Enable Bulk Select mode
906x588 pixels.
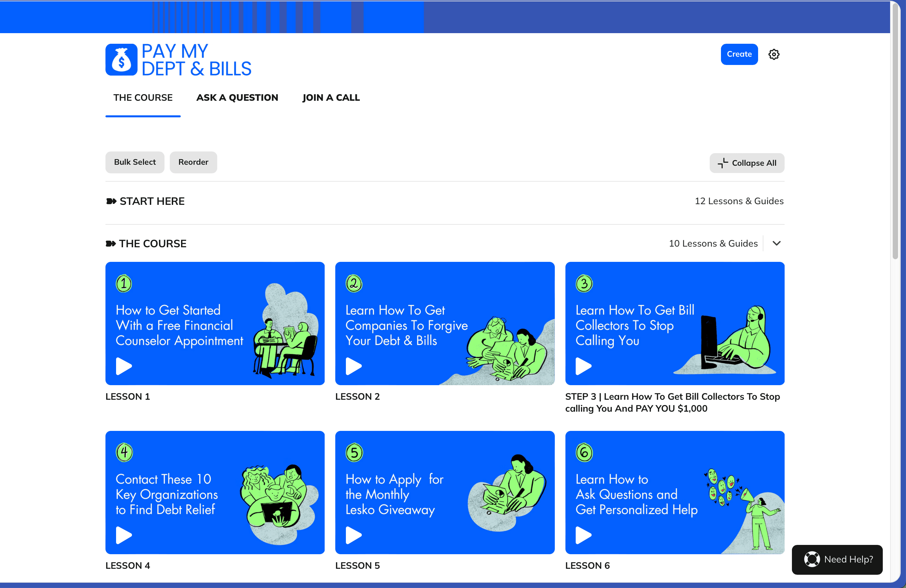tap(135, 162)
